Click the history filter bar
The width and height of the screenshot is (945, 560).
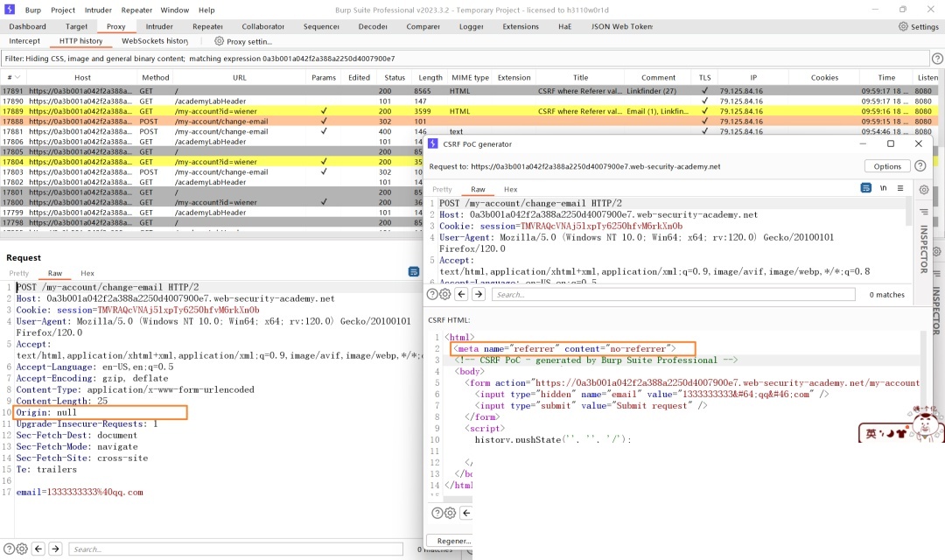(x=465, y=59)
